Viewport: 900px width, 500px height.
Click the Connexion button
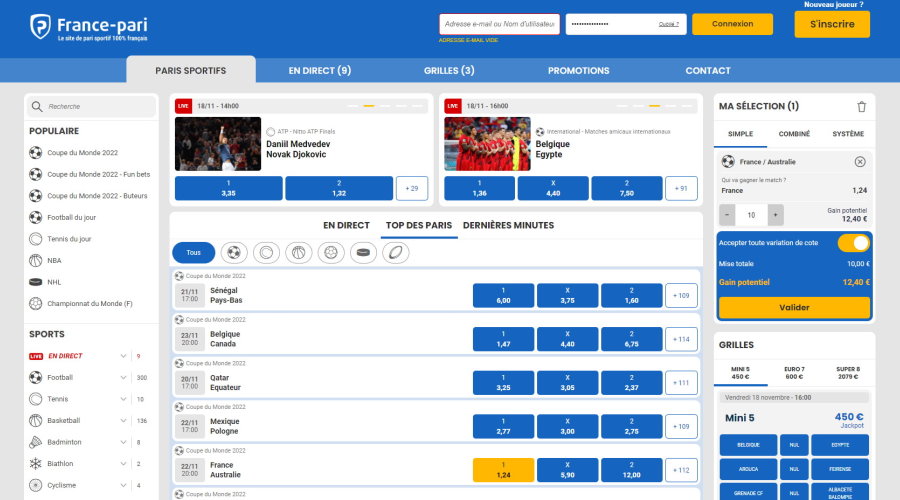click(732, 24)
